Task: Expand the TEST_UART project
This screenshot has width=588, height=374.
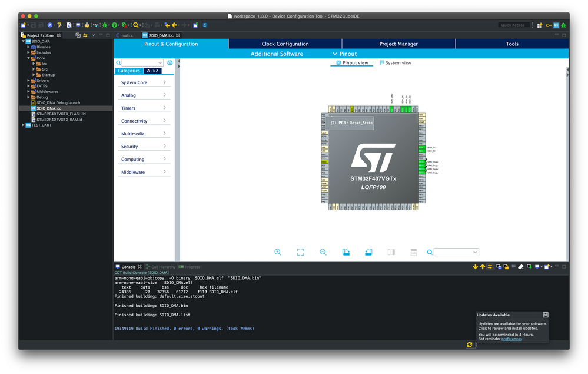Action: (24, 125)
